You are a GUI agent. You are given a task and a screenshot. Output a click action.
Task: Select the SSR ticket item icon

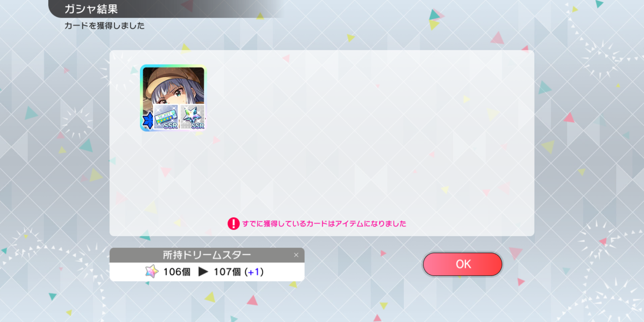coord(166,117)
